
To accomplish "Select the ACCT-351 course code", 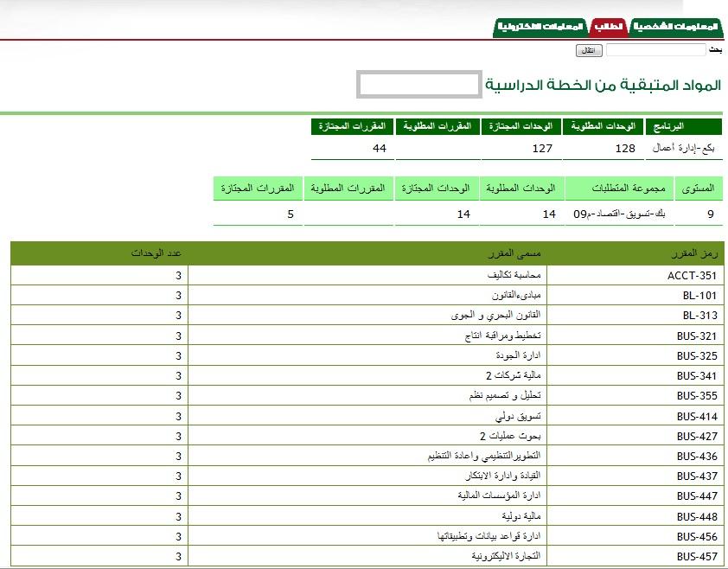I will (692, 276).
